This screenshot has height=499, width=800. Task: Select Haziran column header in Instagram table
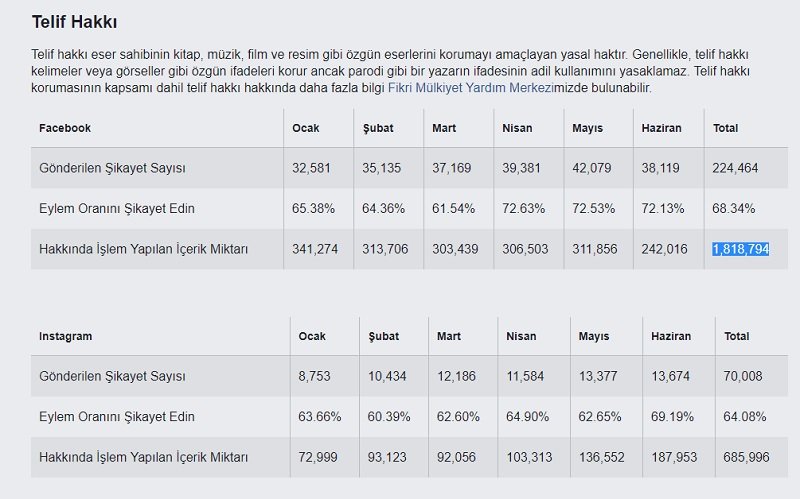pyautogui.click(x=671, y=336)
